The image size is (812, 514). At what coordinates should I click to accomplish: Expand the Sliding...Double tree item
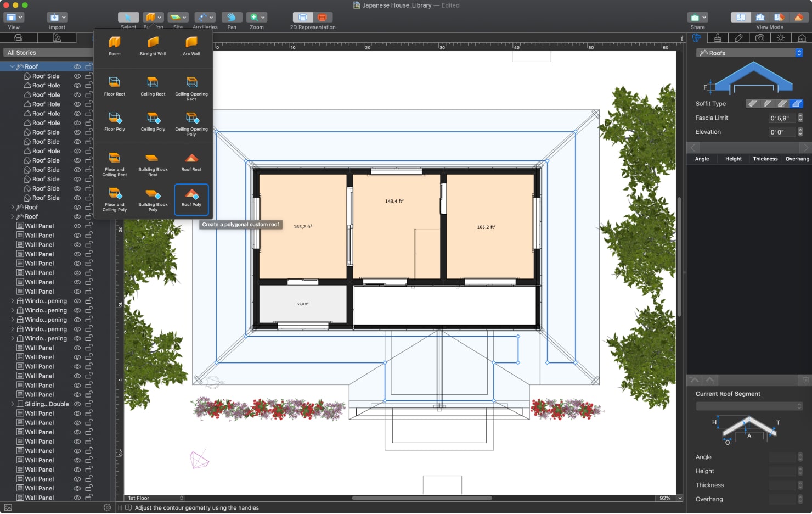pos(12,404)
